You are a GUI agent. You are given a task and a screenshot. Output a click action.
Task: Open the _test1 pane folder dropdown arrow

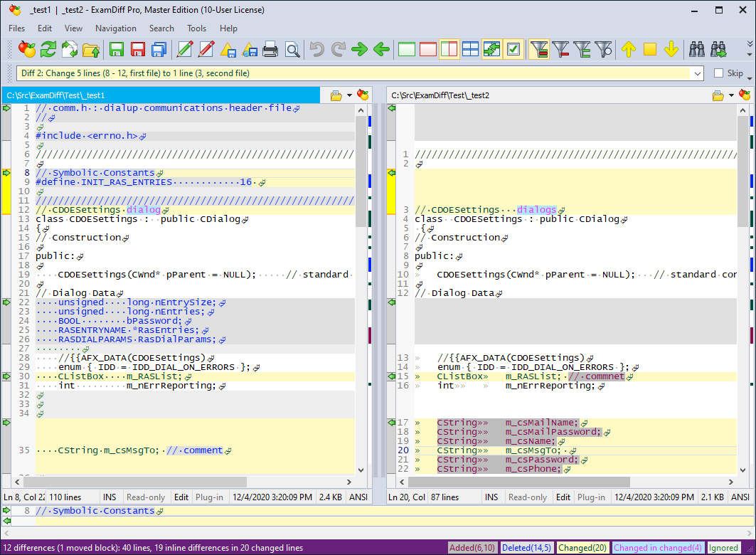[x=350, y=95]
